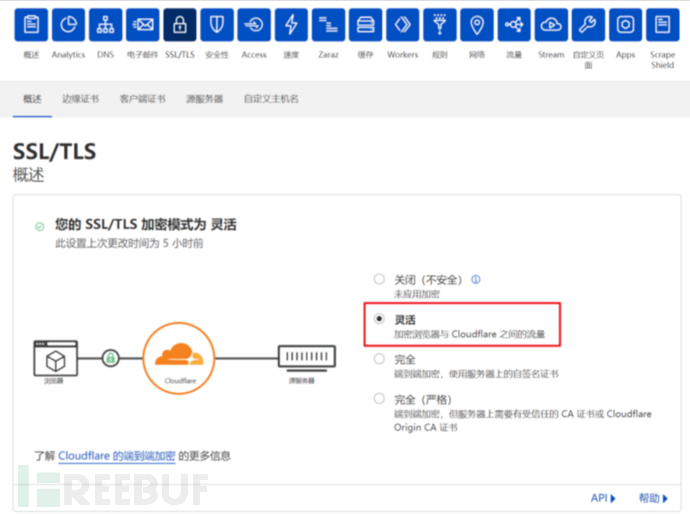Viewport: 690px width, 514px height.
Task: Click 此设置上次更改时间为 5 小时前 text
Action: pyautogui.click(x=129, y=243)
